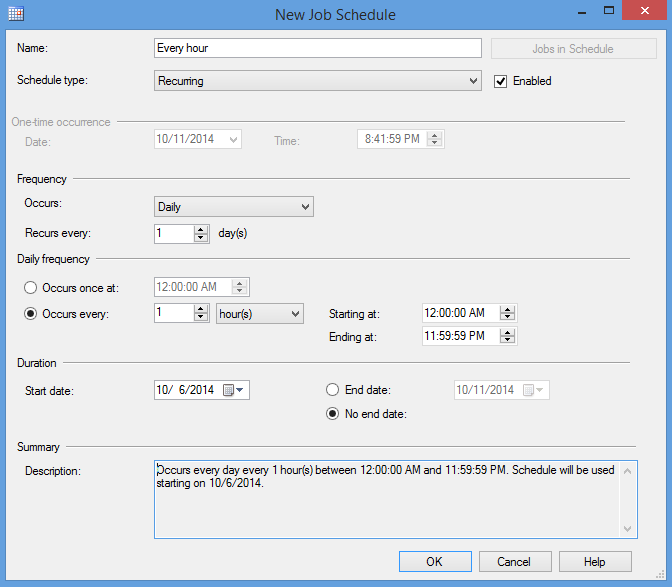Open the hour(s) interval unit dropdown
Screen dimensions: 672x587
pyautogui.click(x=294, y=314)
